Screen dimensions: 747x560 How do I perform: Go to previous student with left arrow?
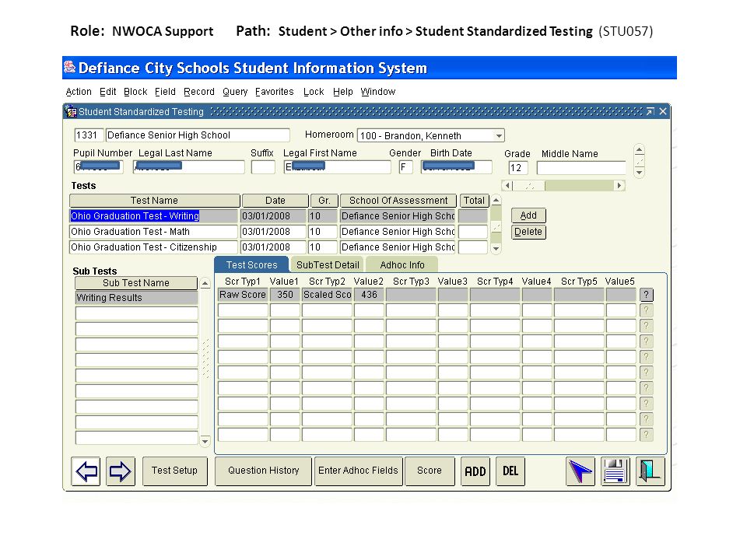coord(86,471)
